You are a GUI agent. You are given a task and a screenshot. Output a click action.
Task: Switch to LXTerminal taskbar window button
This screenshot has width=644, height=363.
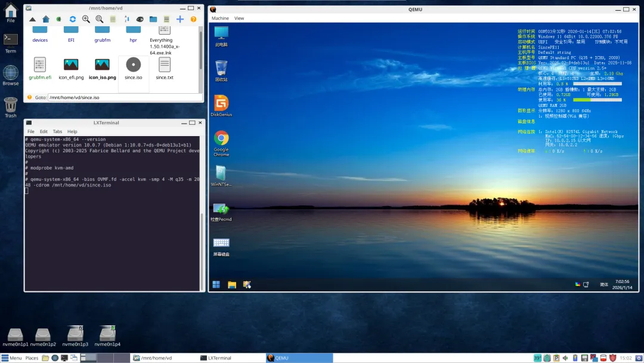pos(231,358)
